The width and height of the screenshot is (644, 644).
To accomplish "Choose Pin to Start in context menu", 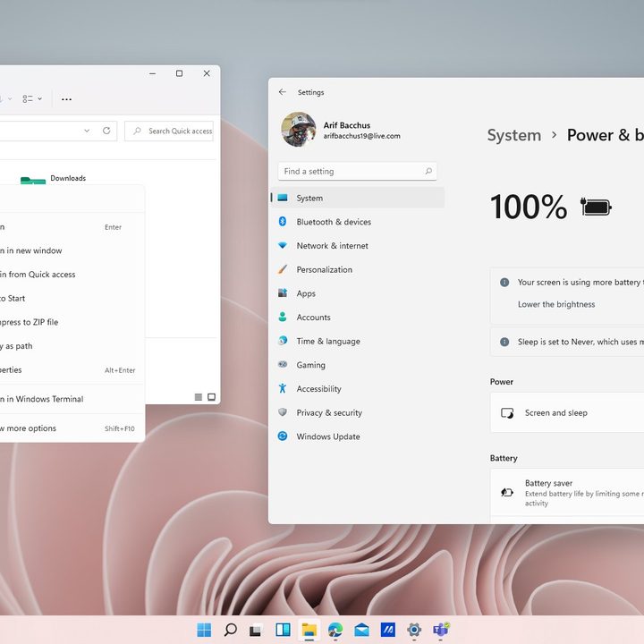I will tap(72, 298).
